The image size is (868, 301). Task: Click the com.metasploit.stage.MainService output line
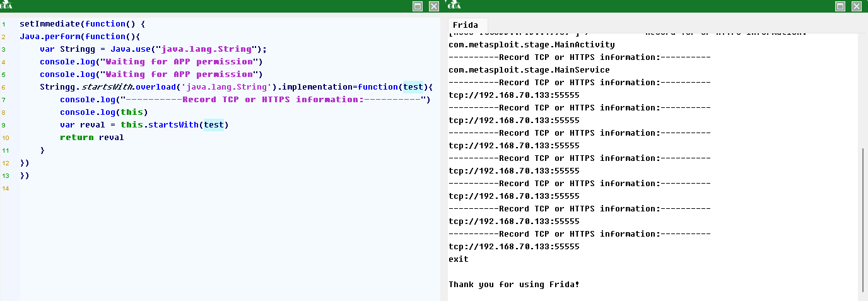pyautogui.click(x=529, y=69)
